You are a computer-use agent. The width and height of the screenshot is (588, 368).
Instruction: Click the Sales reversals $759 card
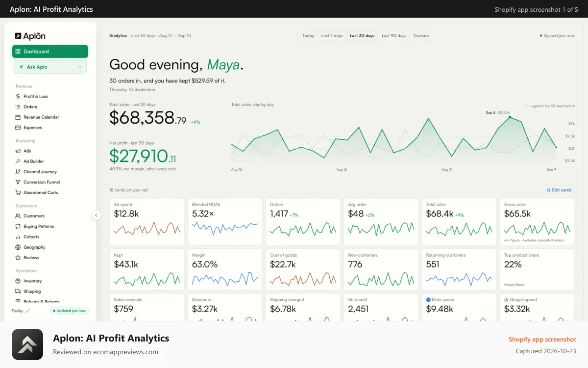[147, 308]
